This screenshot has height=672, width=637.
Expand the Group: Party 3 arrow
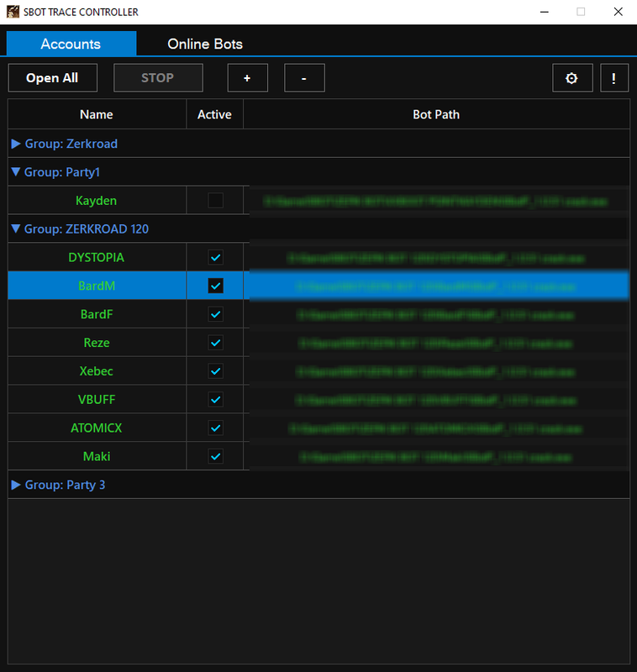click(x=16, y=485)
